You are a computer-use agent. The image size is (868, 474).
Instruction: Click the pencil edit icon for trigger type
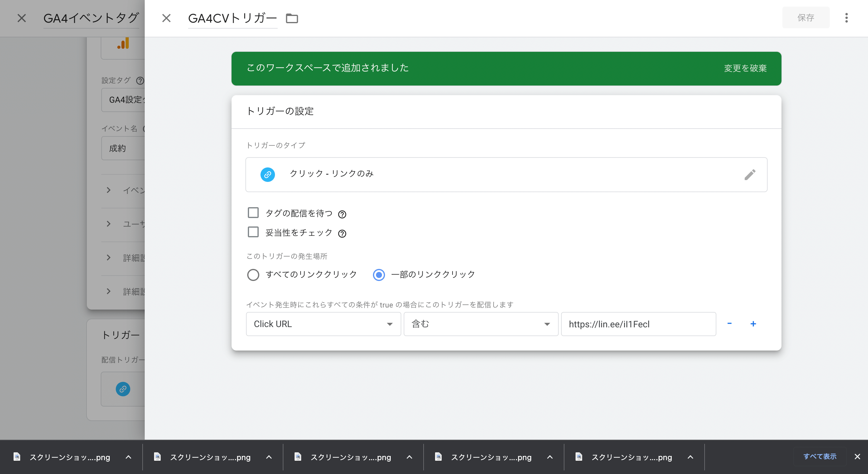pos(750,175)
